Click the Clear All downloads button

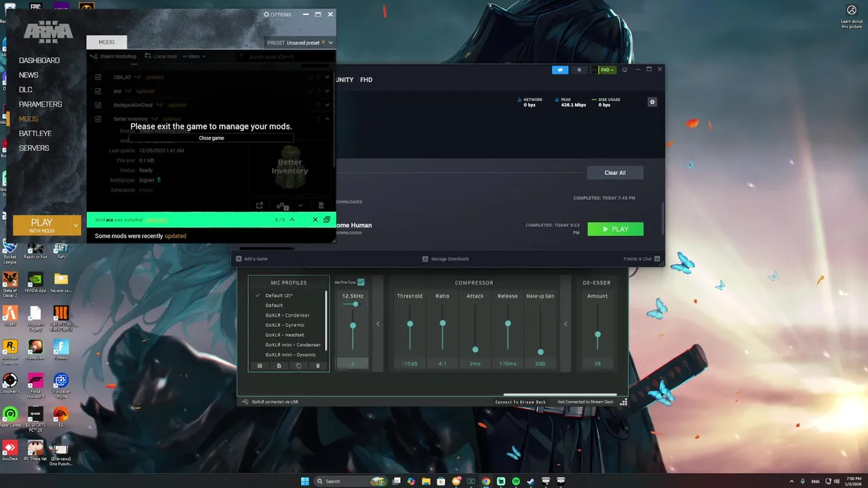tap(615, 173)
